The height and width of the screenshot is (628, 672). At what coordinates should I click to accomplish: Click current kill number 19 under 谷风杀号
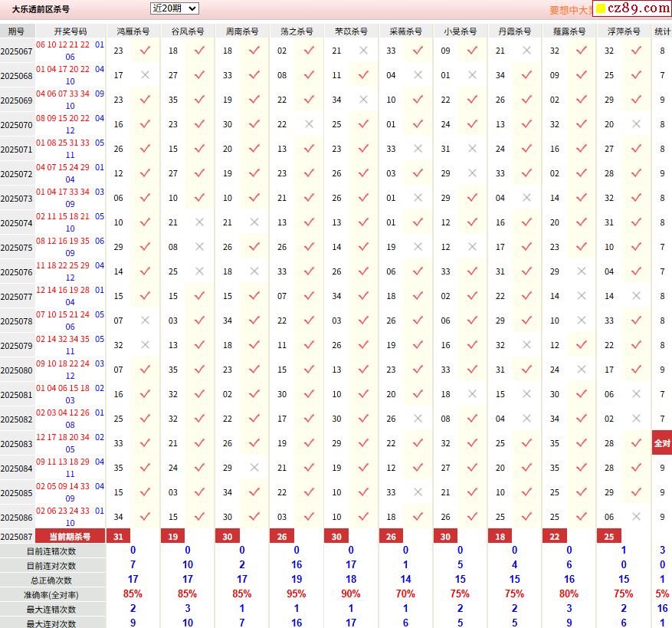172,537
